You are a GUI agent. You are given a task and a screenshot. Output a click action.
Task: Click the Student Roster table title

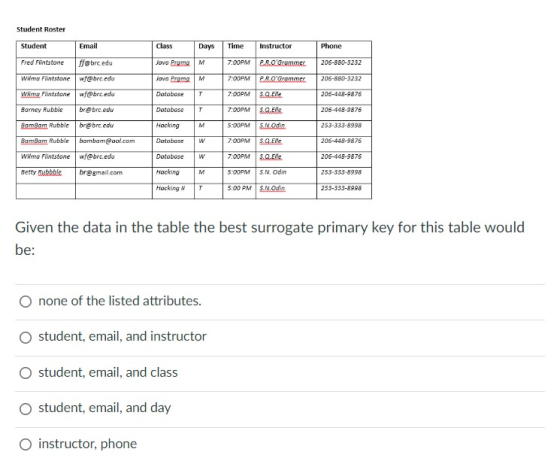41,29
